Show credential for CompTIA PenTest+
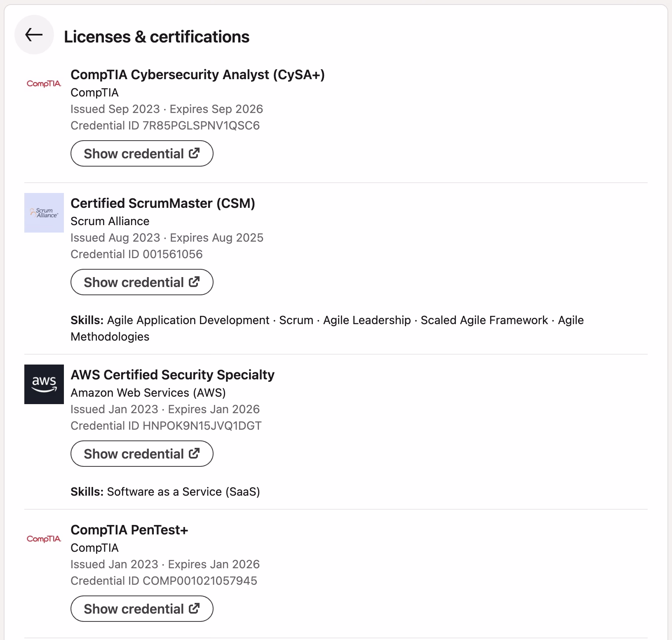Image resolution: width=672 pixels, height=640 pixels. click(x=142, y=609)
